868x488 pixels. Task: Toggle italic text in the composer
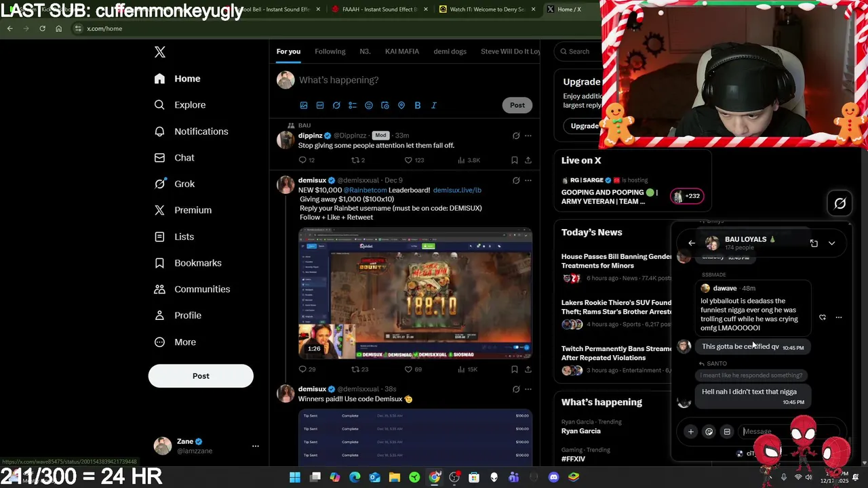(434, 105)
